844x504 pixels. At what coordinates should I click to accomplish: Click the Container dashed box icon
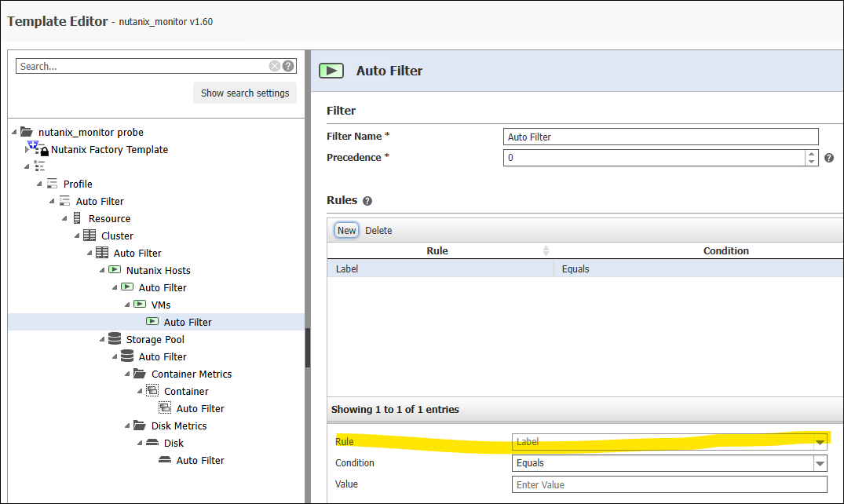tap(152, 390)
